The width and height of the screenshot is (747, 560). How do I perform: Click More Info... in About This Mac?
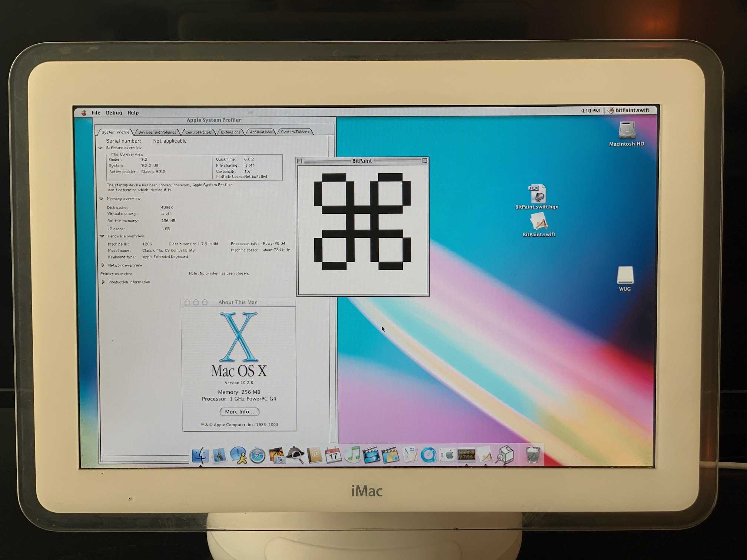(x=239, y=411)
